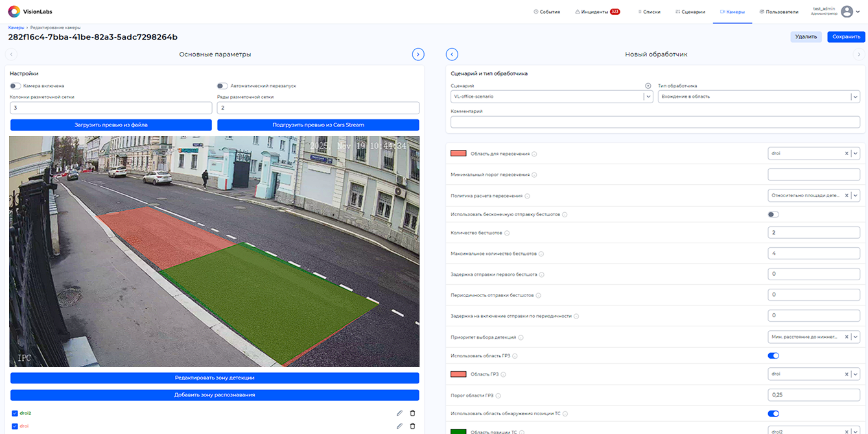Disable the Использовать область ГРЗ switch
The image size is (868, 434).
(773, 356)
